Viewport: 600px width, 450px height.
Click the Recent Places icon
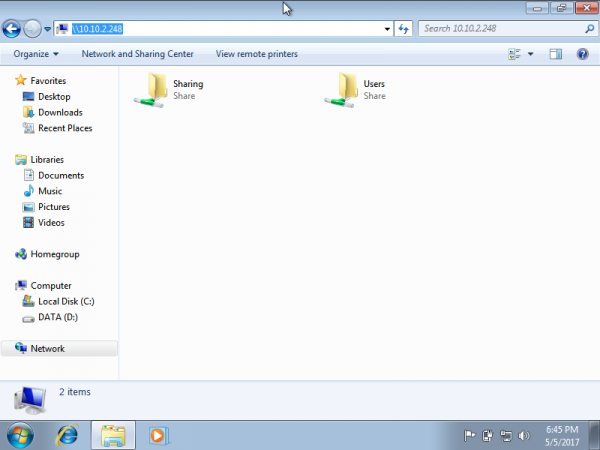point(28,128)
